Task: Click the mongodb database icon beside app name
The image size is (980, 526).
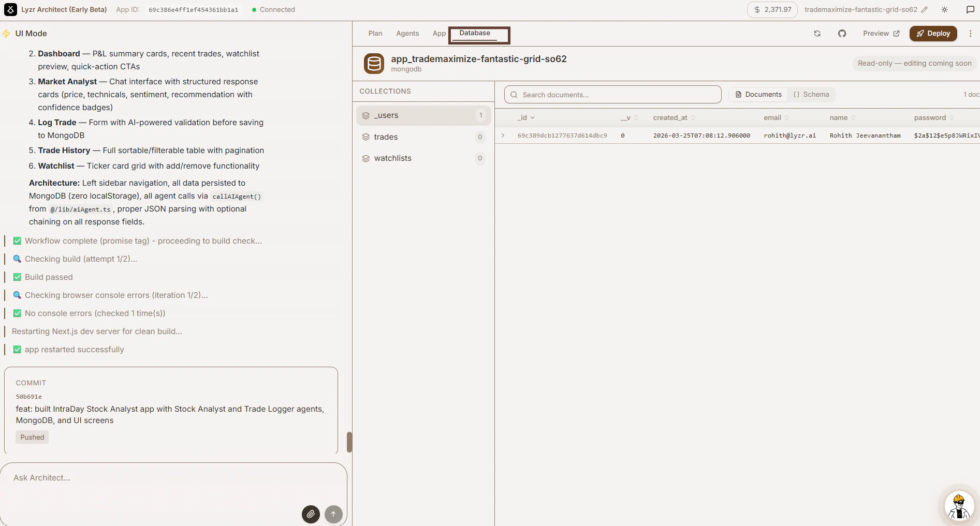Action: pos(374,63)
